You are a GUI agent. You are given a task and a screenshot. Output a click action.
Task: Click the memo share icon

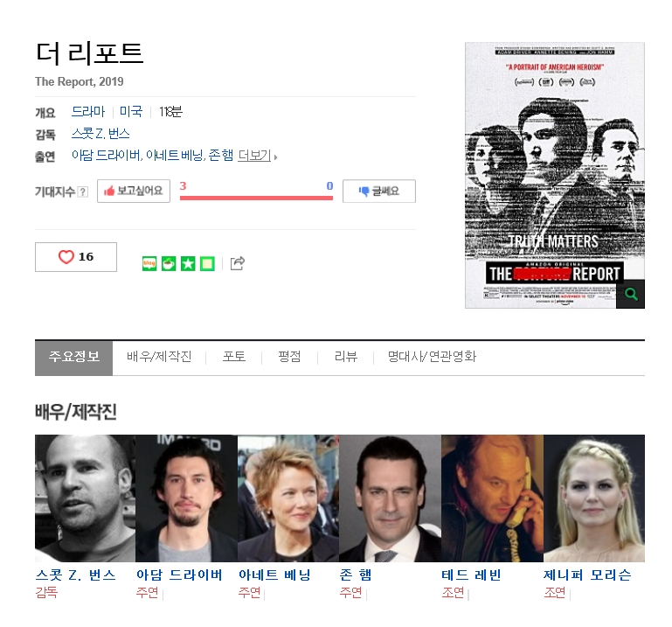[x=207, y=263]
